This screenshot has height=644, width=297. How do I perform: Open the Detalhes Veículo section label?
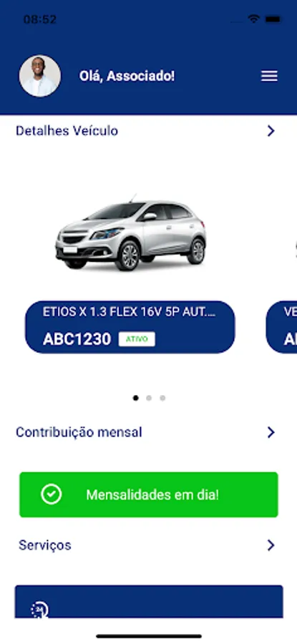click(67, 131)
